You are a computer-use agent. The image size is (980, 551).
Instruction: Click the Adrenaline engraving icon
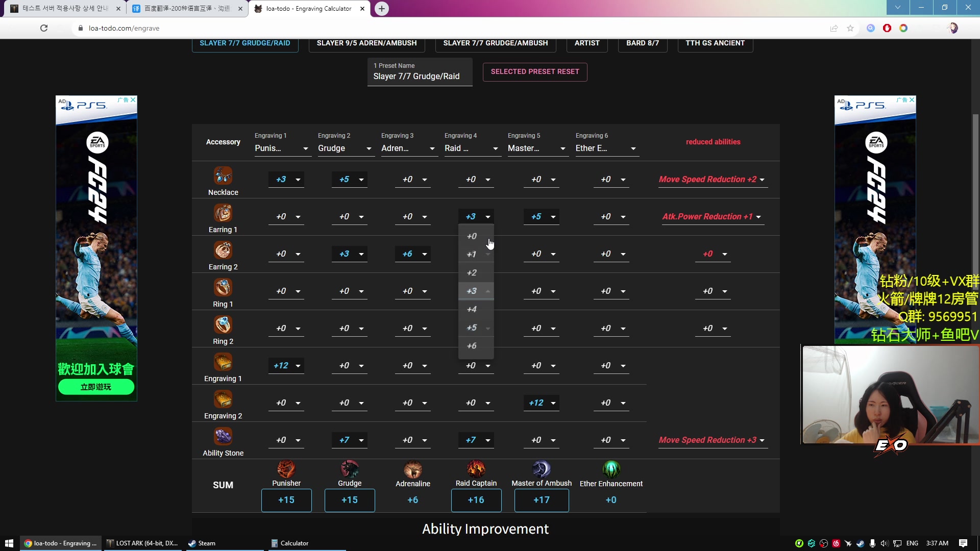[x=413, y=469]
